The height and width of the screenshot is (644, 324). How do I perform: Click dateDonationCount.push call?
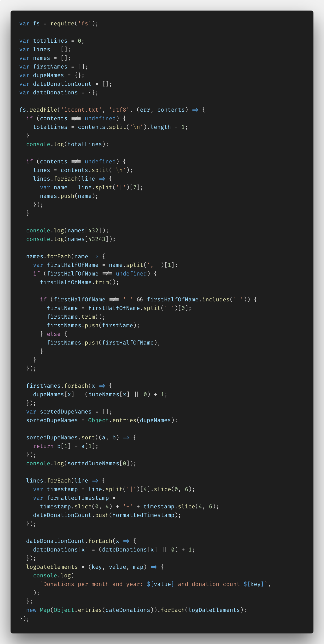pos(107,515)
